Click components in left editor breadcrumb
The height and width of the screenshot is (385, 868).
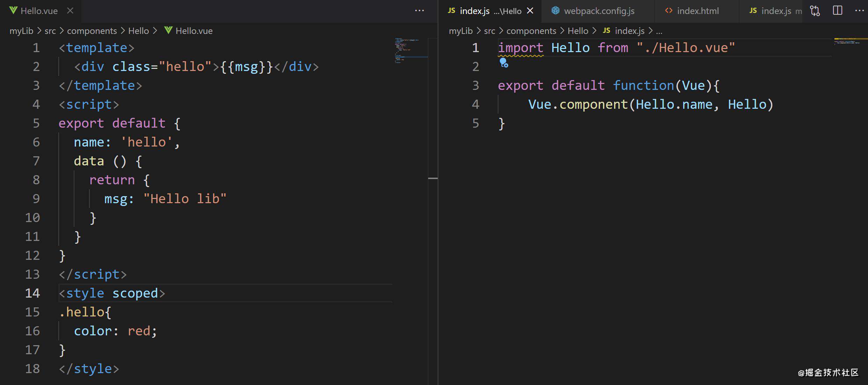(92, 31)
